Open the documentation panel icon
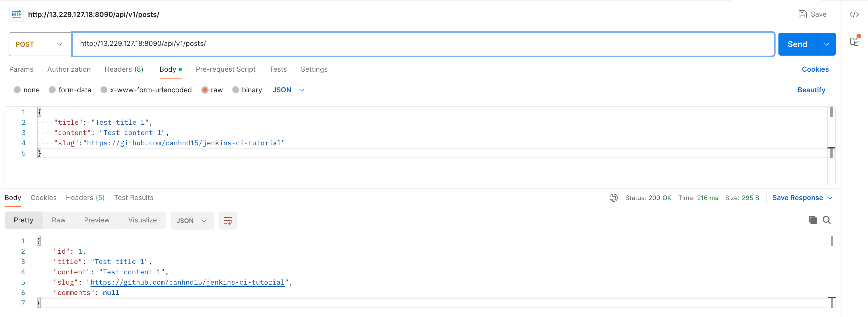Image resolution: width=868 pixels, height=317 pixels. click(x=854, y=42)
